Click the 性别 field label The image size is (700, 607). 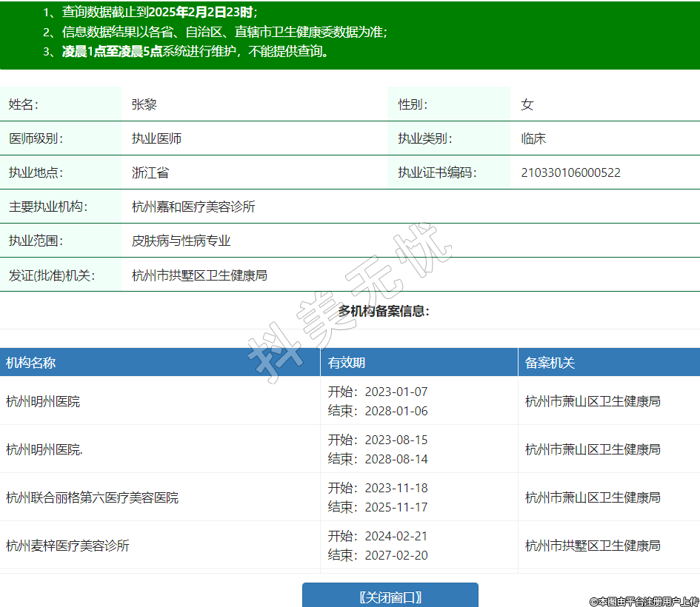coord(413,104)
